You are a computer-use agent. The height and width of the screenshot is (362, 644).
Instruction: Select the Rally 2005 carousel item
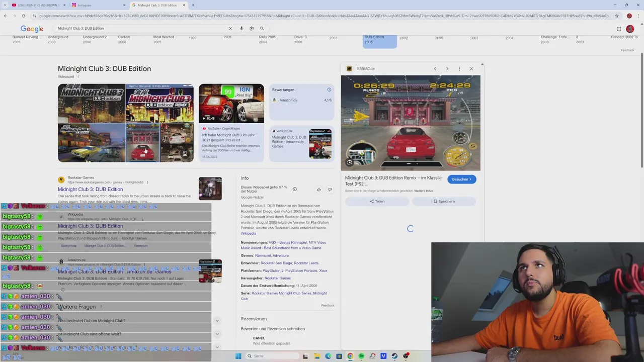267,39
